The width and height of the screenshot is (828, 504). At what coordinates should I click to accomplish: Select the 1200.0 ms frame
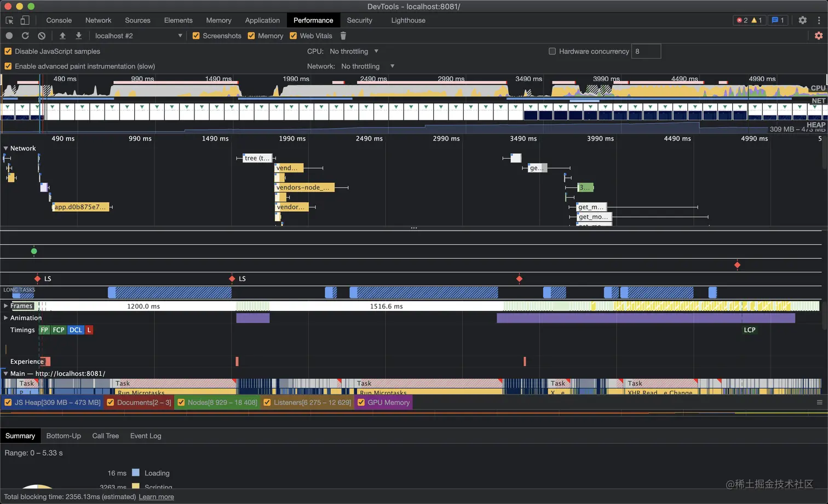click(x=143, y=306)
